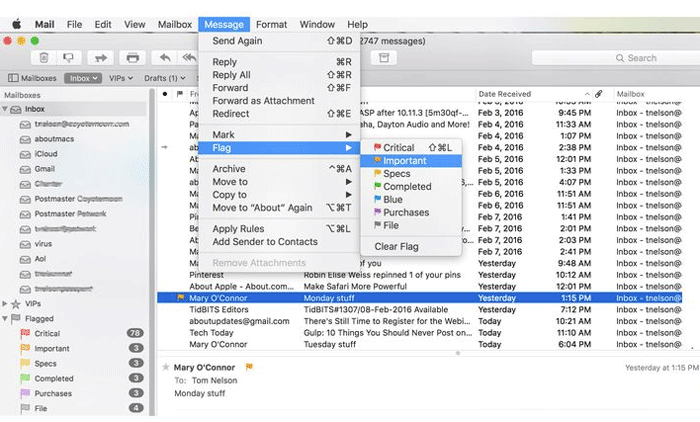Click the print toolbar icon
Screen dimensions: 700x422
133,58
